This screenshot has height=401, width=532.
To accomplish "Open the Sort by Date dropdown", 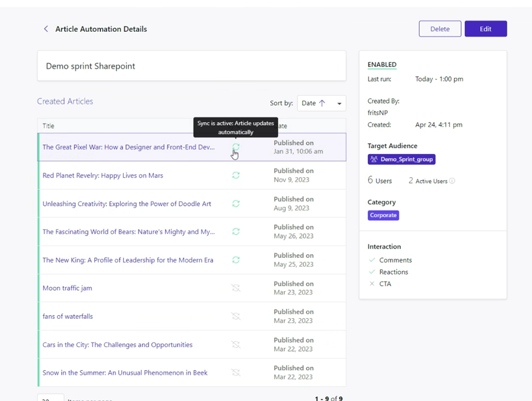I will (x=322, y=103).
